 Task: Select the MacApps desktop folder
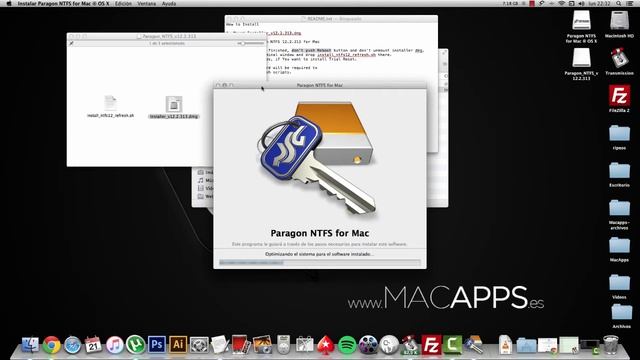click(x=619, y=246)
